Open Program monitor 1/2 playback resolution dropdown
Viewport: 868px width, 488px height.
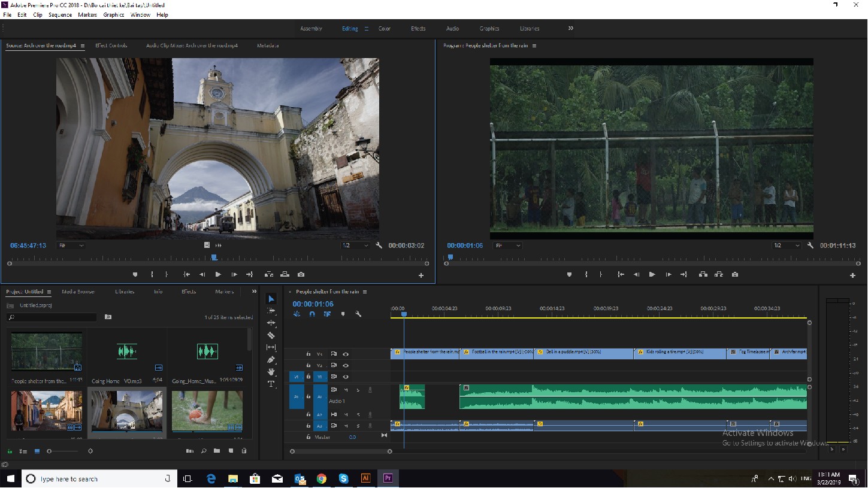point(787,245)
